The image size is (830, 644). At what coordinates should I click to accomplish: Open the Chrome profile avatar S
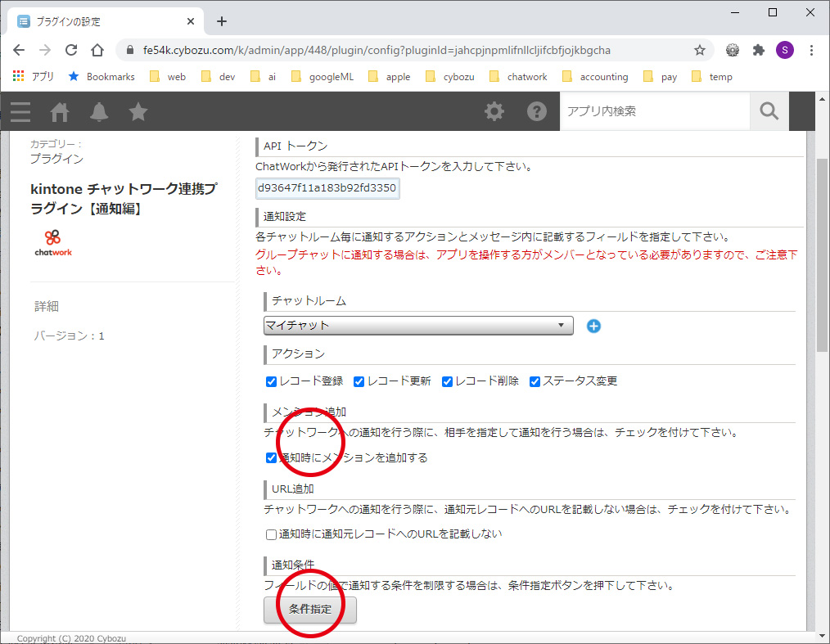[x=784, y=50]
